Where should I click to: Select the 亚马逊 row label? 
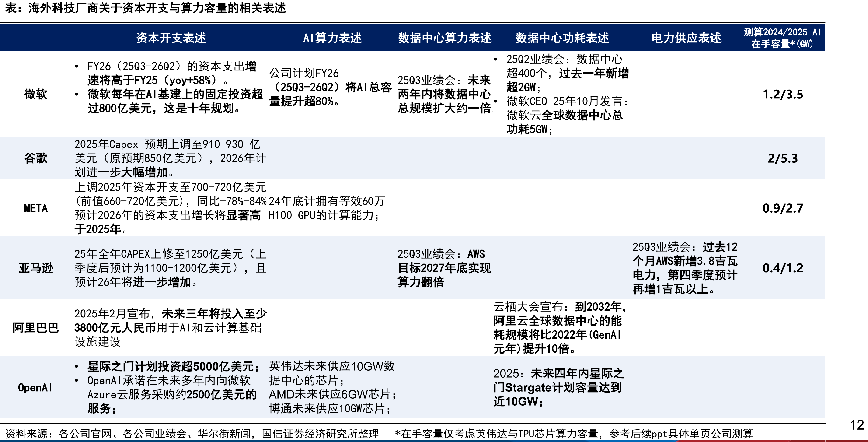[x=36, y=268]
